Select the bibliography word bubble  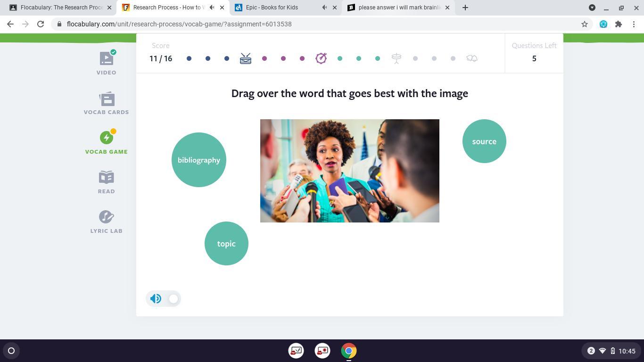point(199,160)
